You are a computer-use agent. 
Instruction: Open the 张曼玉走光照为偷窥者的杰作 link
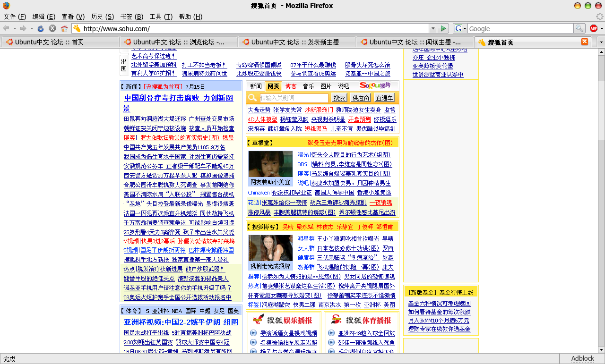(x=350, y=142)
